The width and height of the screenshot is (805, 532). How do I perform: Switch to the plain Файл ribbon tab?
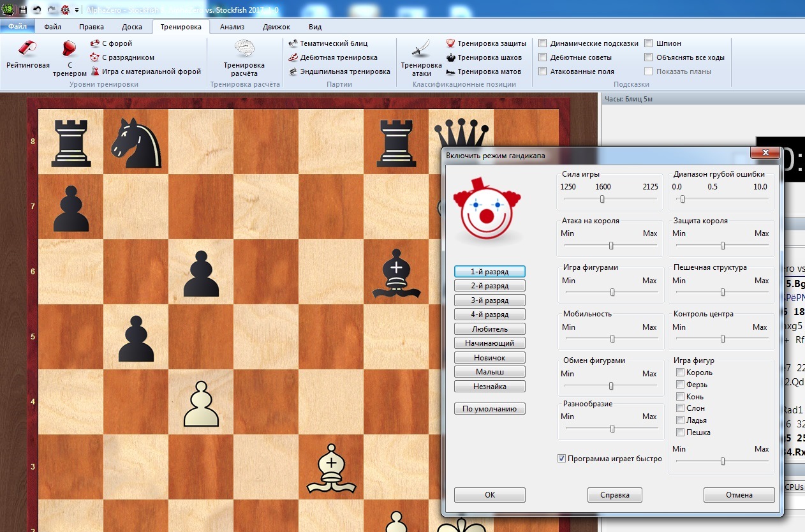(x=53, y=27)
